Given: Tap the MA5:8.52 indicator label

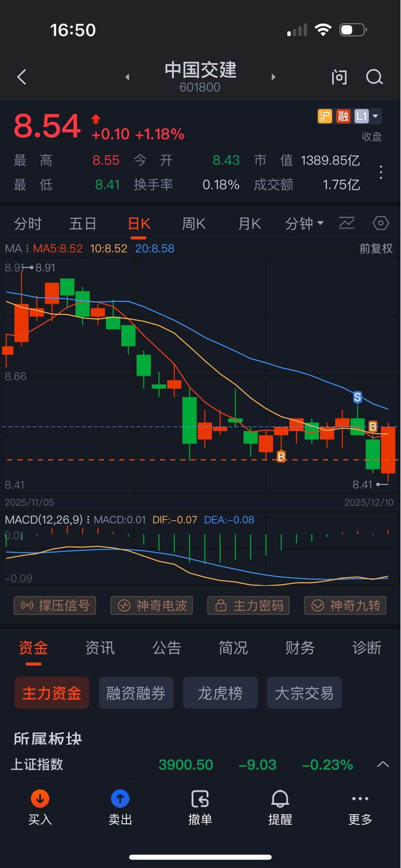Looking at the screenshot, I should click(57, 249).
